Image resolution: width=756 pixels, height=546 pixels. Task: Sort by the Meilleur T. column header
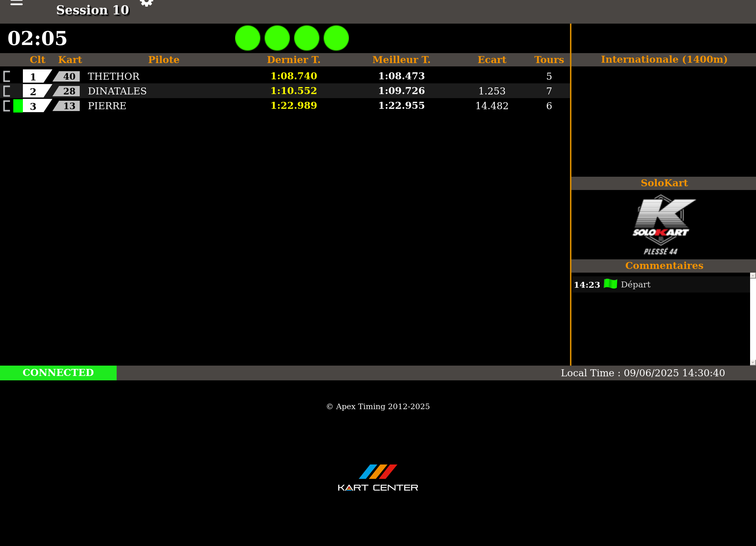pyautogui.click(x=401, y=60)
